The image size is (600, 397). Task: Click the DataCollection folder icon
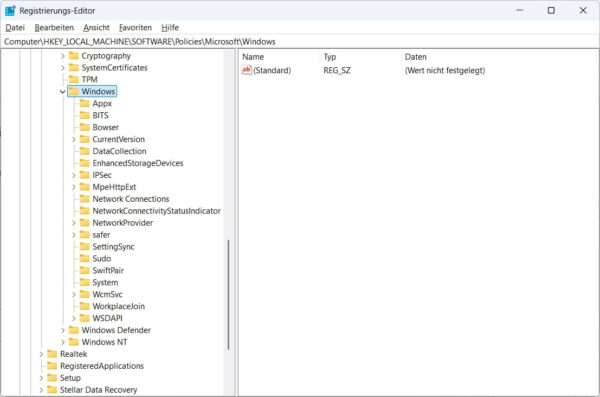pos(85,151)
